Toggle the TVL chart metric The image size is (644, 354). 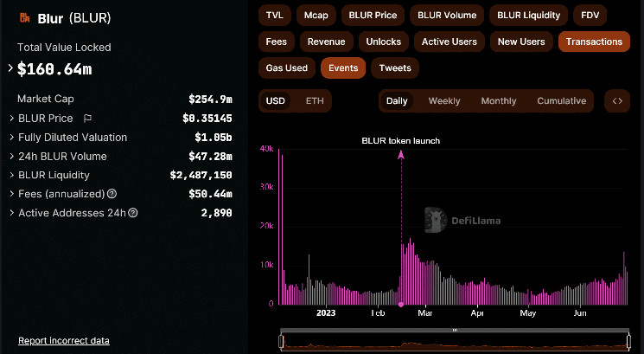click(274, 16)
